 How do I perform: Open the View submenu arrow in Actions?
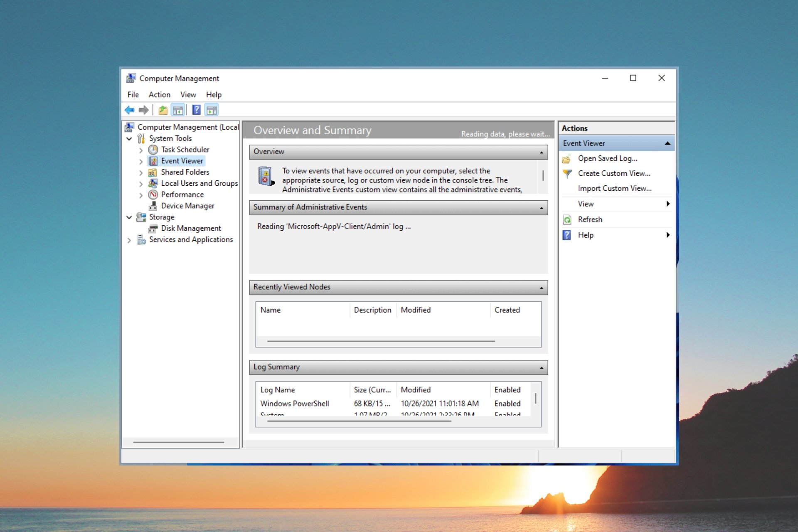(668, 204)
